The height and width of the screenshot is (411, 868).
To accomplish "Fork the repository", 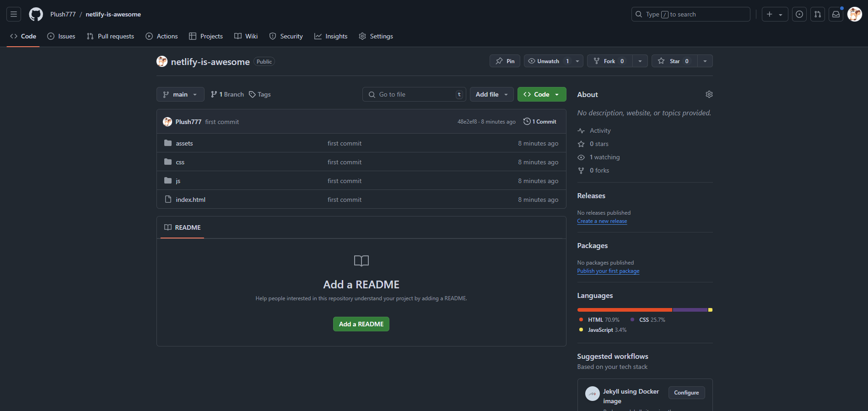I will tap(609, 61).
